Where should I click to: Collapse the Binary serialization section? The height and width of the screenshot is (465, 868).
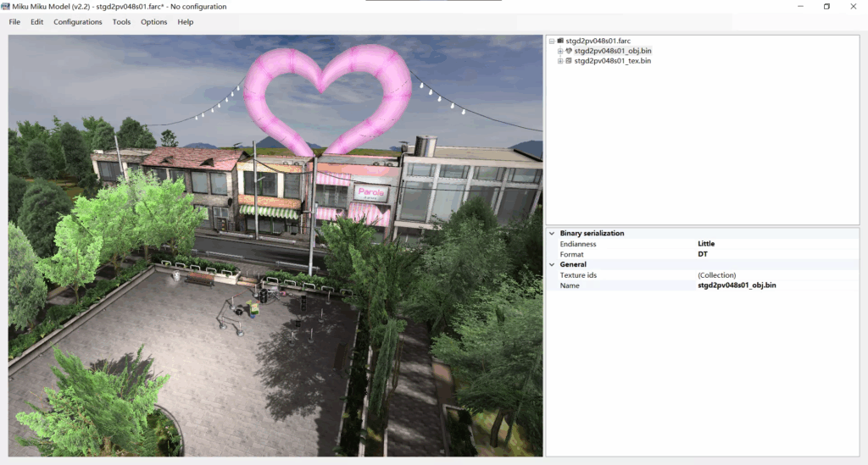[552, 233]
